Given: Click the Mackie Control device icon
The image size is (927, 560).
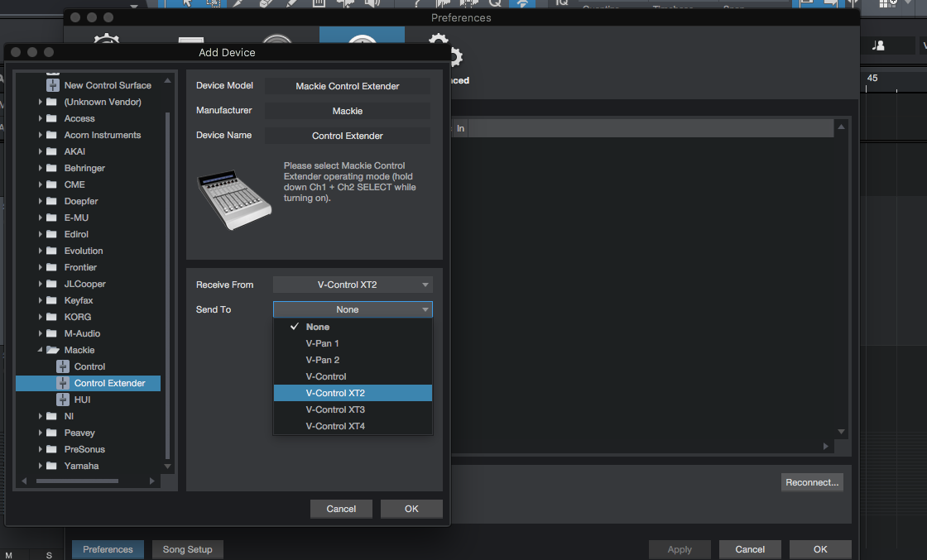Looking at the screenshot, I should coord(63,366).
